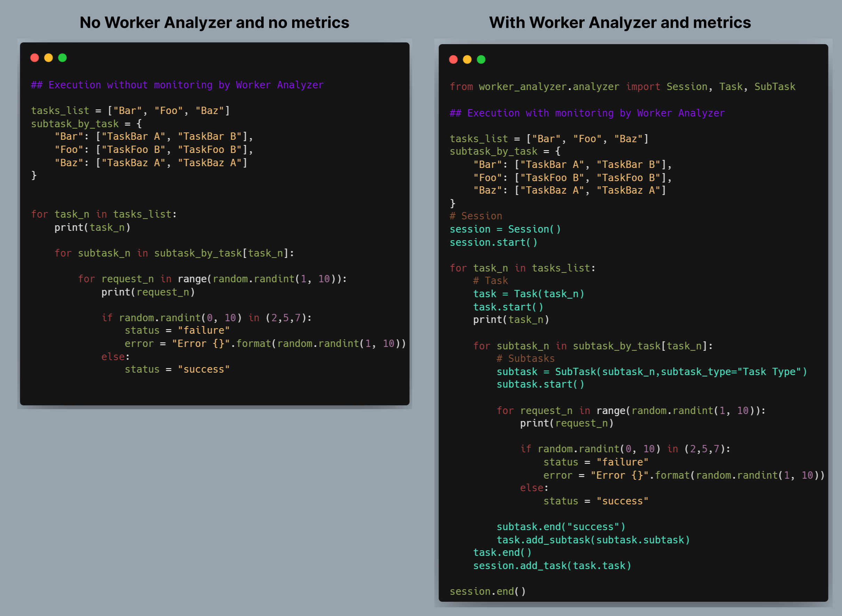Click the '# Subtasks' comment in right window

(x=525, y=359)
